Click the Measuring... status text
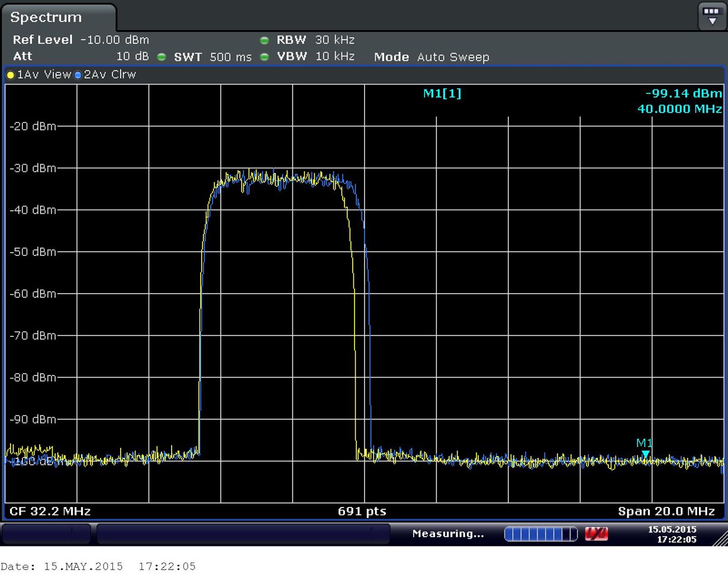Viewport: 728px width, 588px height. 448,534
